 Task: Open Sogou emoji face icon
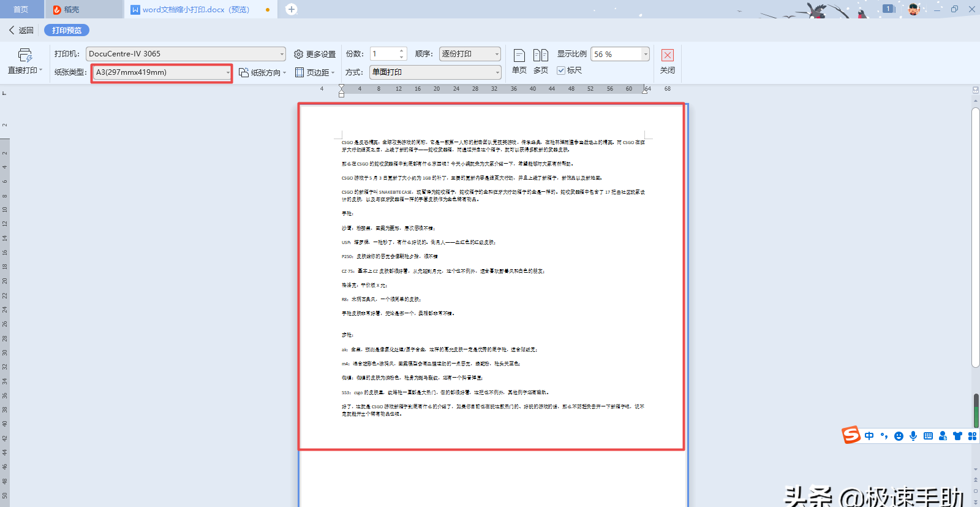click(x=899, y=436)
